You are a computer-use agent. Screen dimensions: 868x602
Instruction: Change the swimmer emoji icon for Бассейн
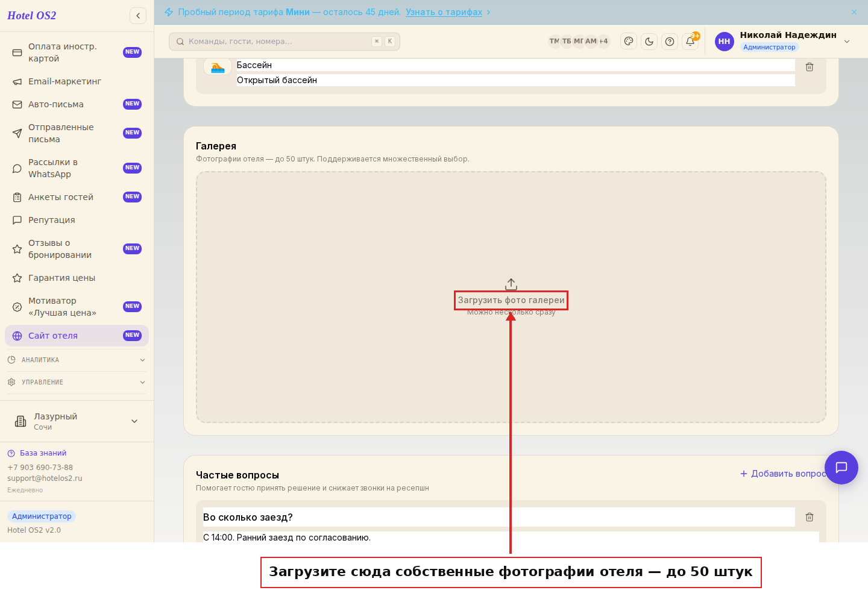coord(218,67)
